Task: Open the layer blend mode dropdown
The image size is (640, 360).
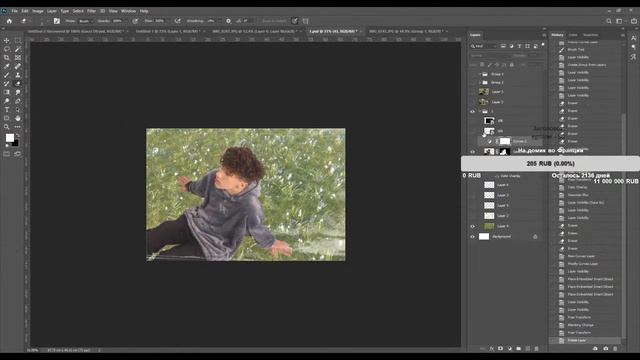Action: click(x=490, y=55)
